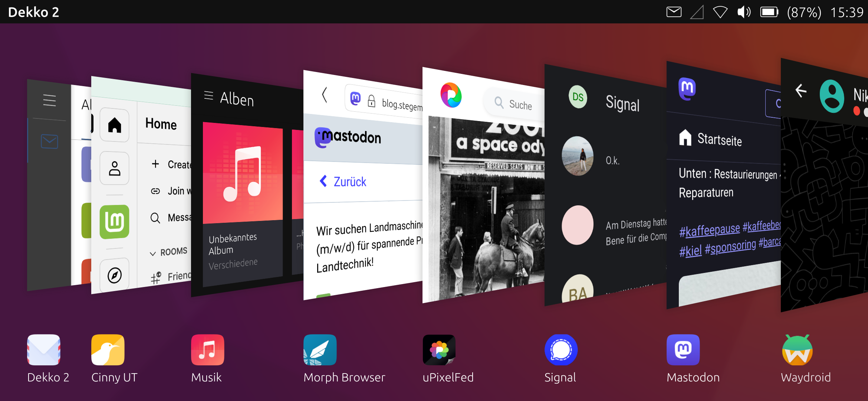Click the BA contact avatar in Signal
868x401 pixels.
pyautogui.click(x=578, y=290)
